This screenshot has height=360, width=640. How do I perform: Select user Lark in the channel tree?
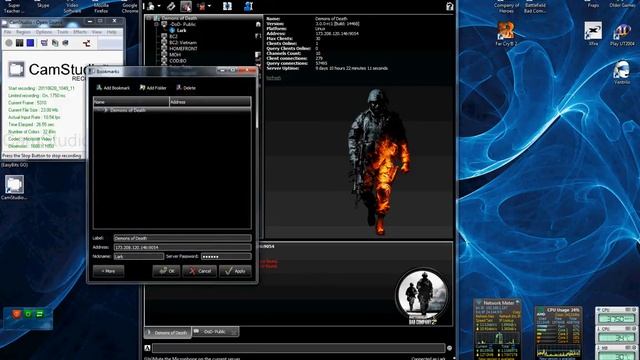pos(181,31)
